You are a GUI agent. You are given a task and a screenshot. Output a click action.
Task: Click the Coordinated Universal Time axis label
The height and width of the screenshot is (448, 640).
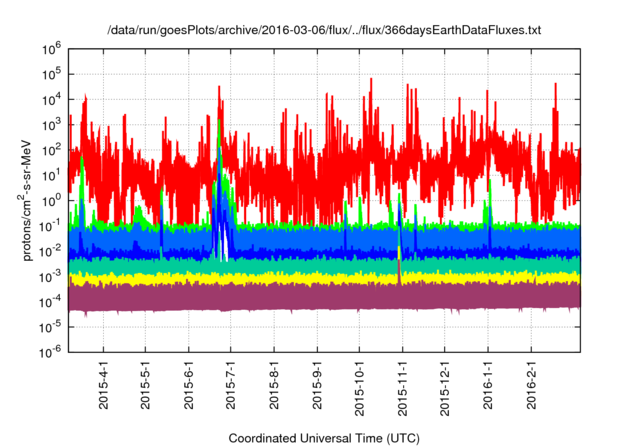(x=324, y=438)
